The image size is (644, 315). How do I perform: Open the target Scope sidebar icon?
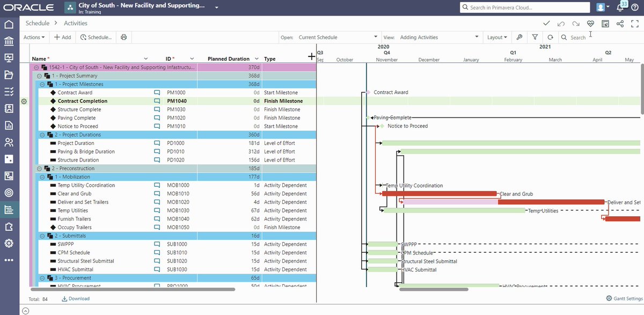coord(9,193)
